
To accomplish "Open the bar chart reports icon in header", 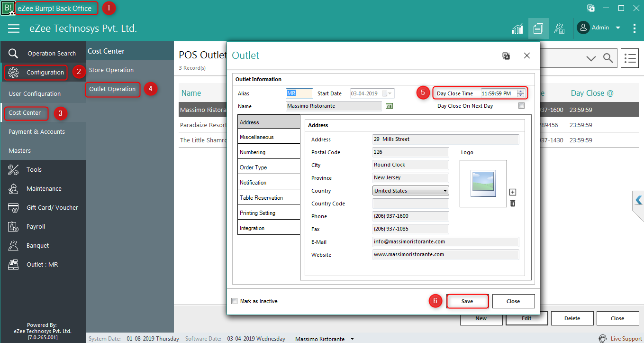I will click(517, 28).
